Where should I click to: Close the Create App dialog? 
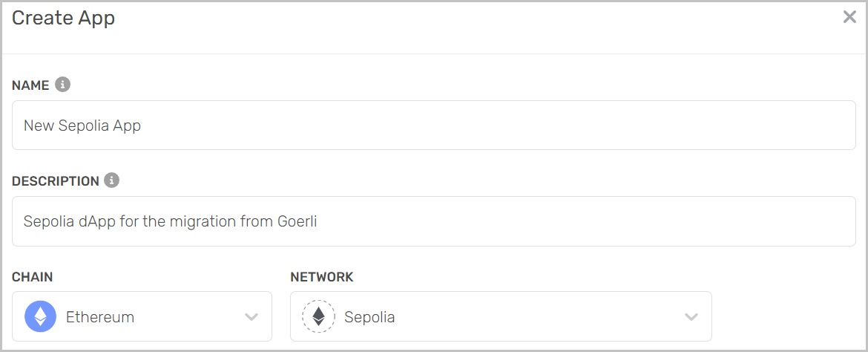pos(849,17)
